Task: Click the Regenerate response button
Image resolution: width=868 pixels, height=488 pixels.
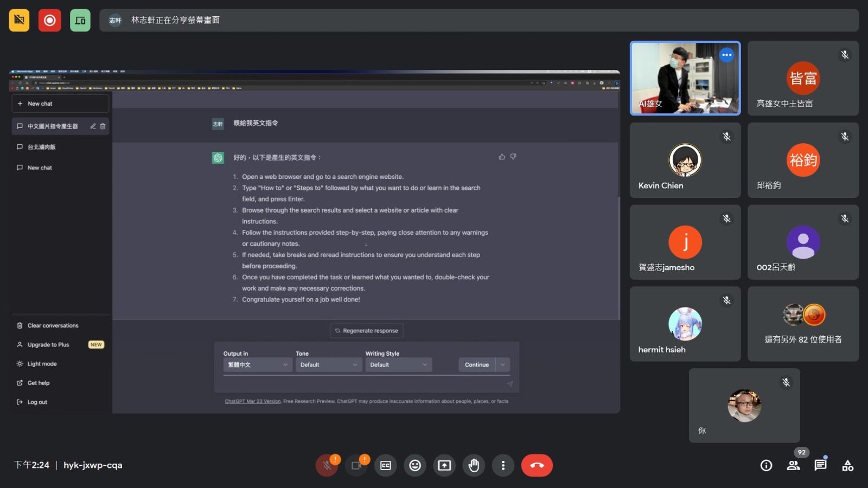Action: coord(367,331)
